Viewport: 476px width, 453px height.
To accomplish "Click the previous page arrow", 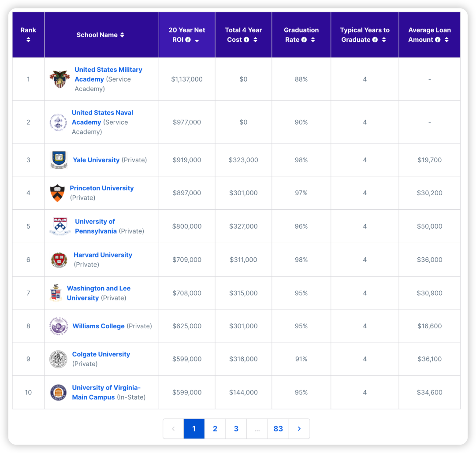I will [173, 429].
